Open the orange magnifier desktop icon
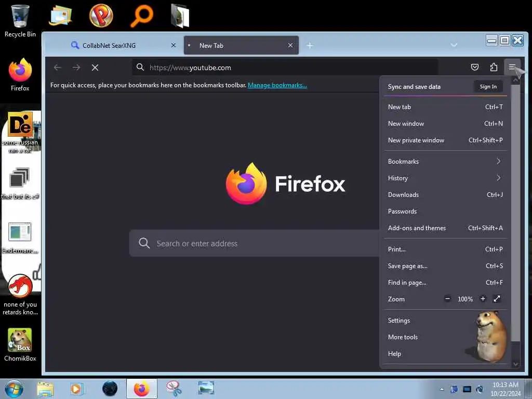This screenshot has height=399, width=532. [x=142, y=16]
